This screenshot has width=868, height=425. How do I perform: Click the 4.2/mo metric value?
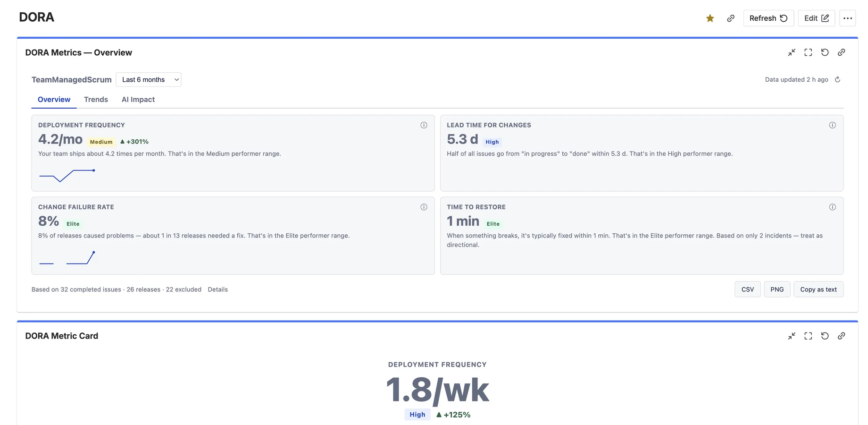(x=60, y=139)
